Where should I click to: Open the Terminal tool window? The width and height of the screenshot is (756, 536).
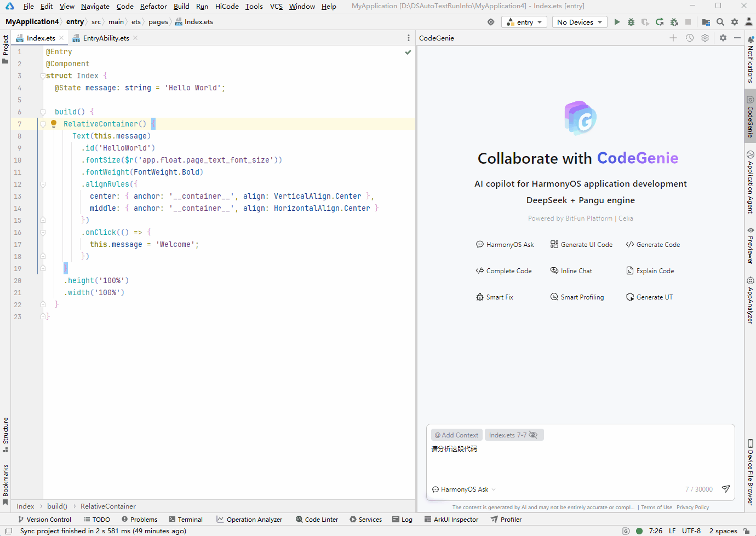pyautogui.click(x=186, y=520)
